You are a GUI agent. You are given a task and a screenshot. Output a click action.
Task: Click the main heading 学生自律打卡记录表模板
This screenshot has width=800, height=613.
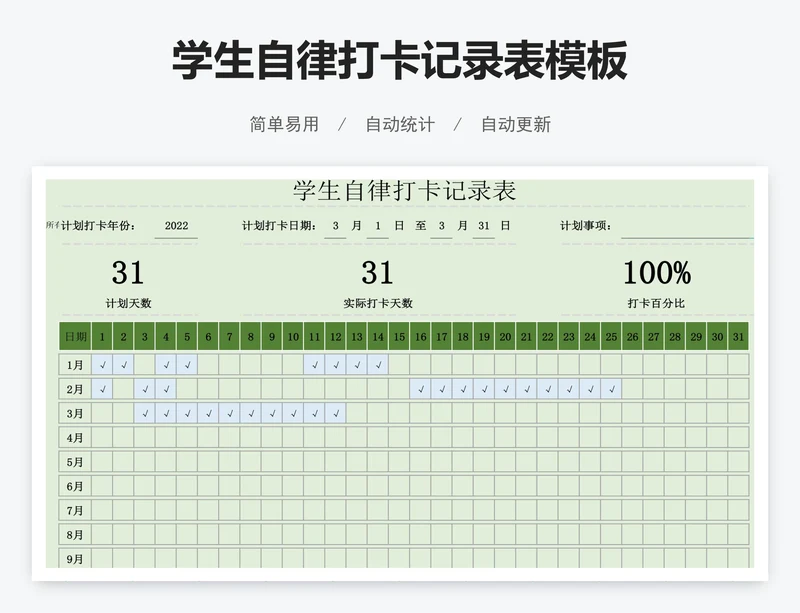tap(399, 60)
